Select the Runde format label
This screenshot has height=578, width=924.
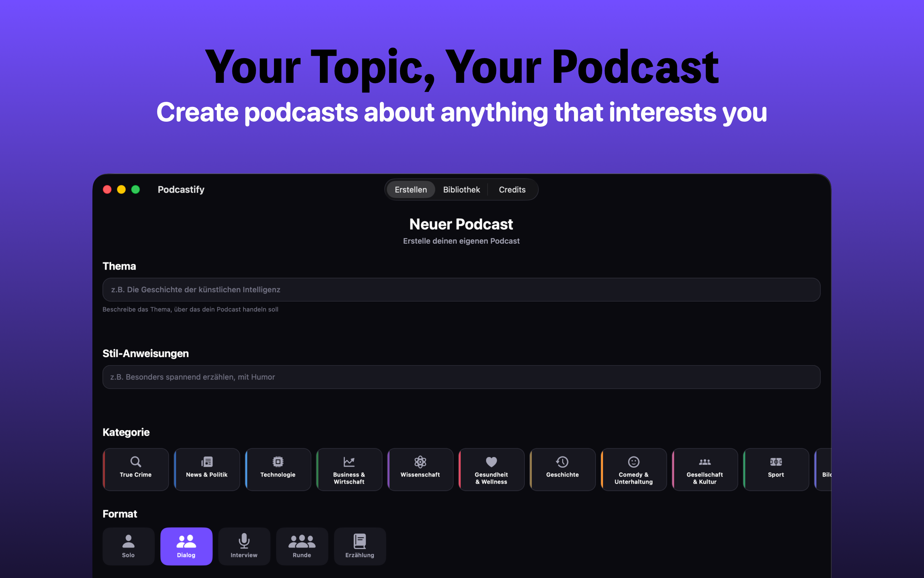(302, 555)
